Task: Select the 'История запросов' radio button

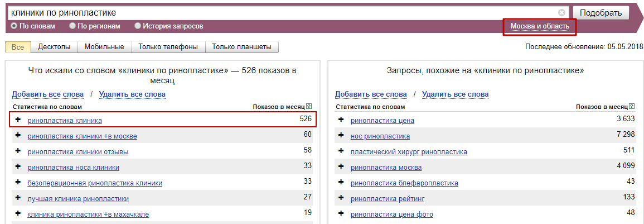Action: [x=138, y=26]
